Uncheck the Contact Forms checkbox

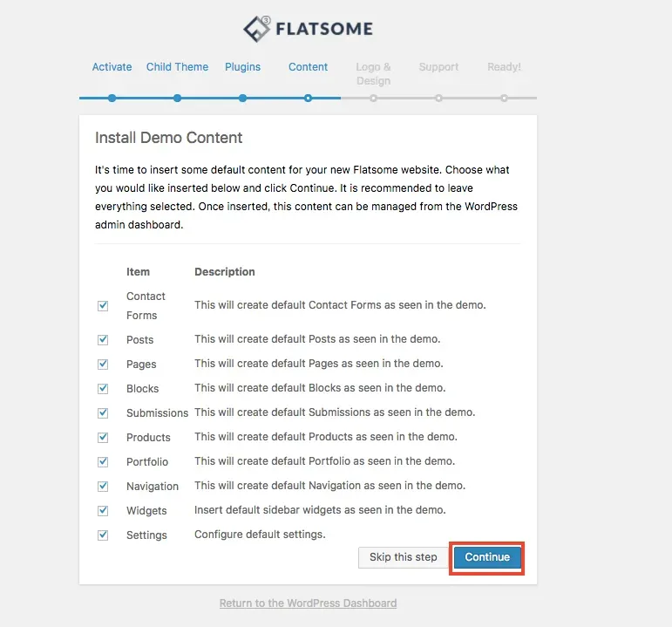103,306
